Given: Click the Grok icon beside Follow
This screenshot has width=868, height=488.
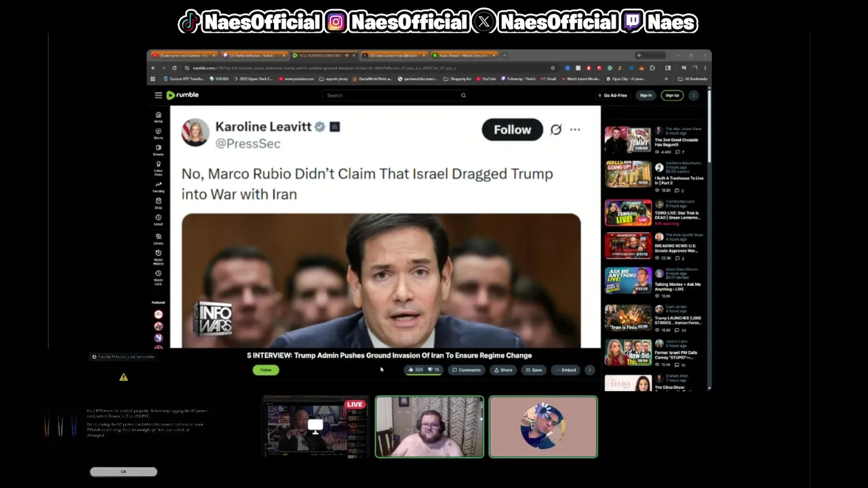Looking at the screenshot, I should tap(555, 129).
